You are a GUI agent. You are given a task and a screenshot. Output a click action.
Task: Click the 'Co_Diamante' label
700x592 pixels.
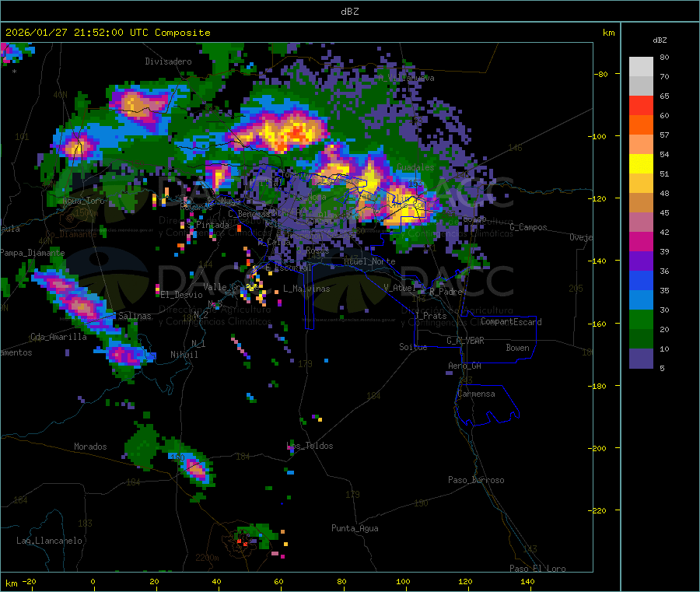click(x=71, y=234)
